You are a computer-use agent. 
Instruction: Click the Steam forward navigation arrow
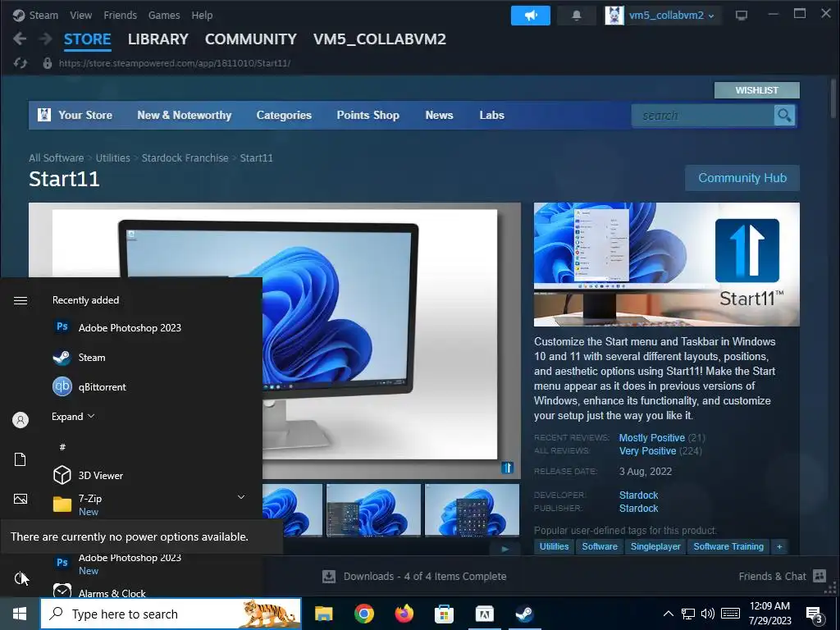pos(46,39)
